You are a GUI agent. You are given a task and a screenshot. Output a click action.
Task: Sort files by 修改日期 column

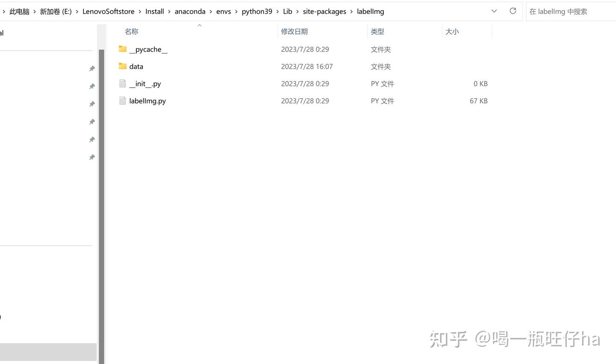tap(294, 31)
